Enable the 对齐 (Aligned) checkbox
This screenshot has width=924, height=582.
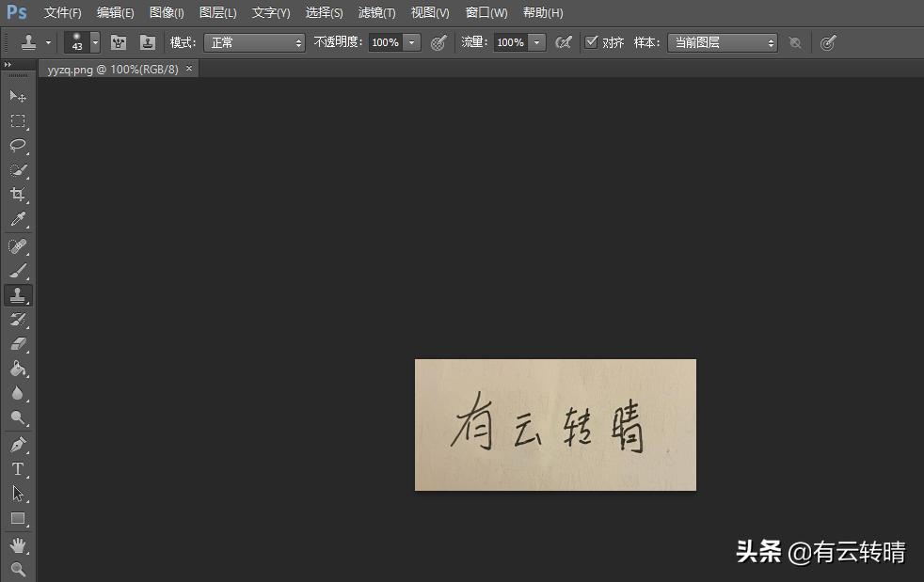point(592,42)
